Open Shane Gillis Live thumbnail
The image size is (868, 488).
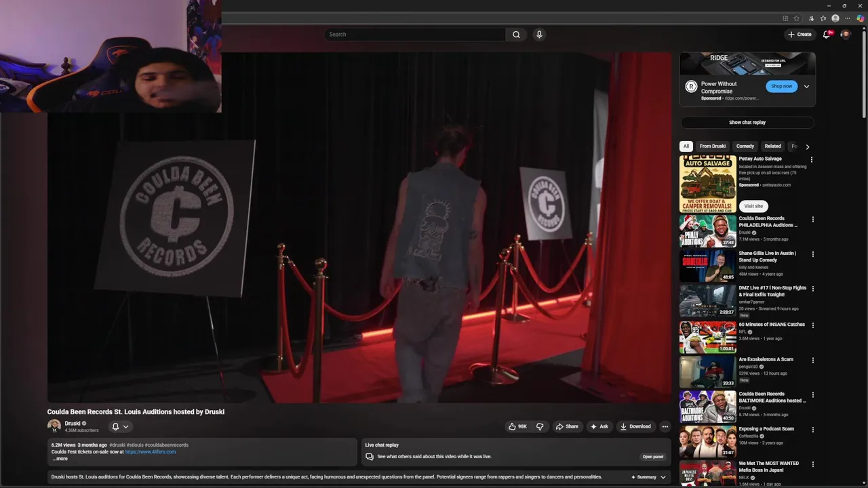[708, 266]
